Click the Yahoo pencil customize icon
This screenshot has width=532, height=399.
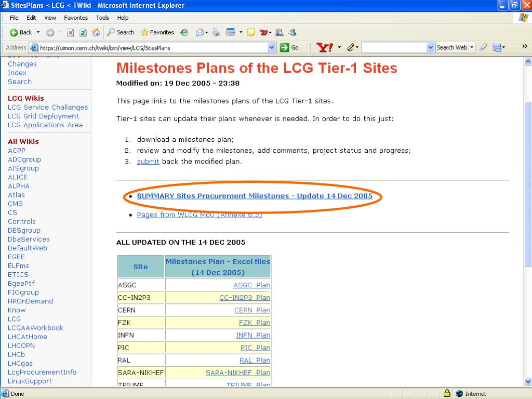pyautogui.click(x=351, y=47)
